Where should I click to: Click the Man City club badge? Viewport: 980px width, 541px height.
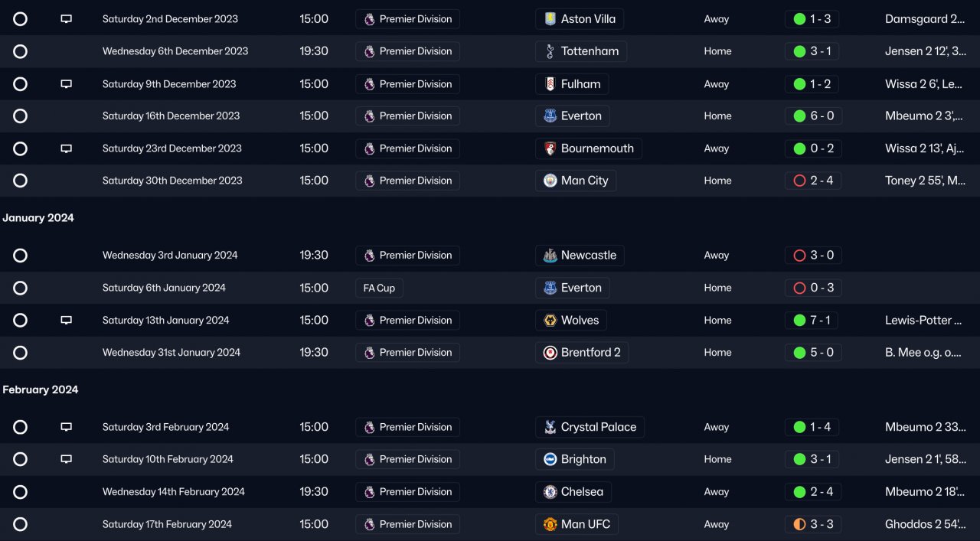pyautogui.click(x=550, y=181)
